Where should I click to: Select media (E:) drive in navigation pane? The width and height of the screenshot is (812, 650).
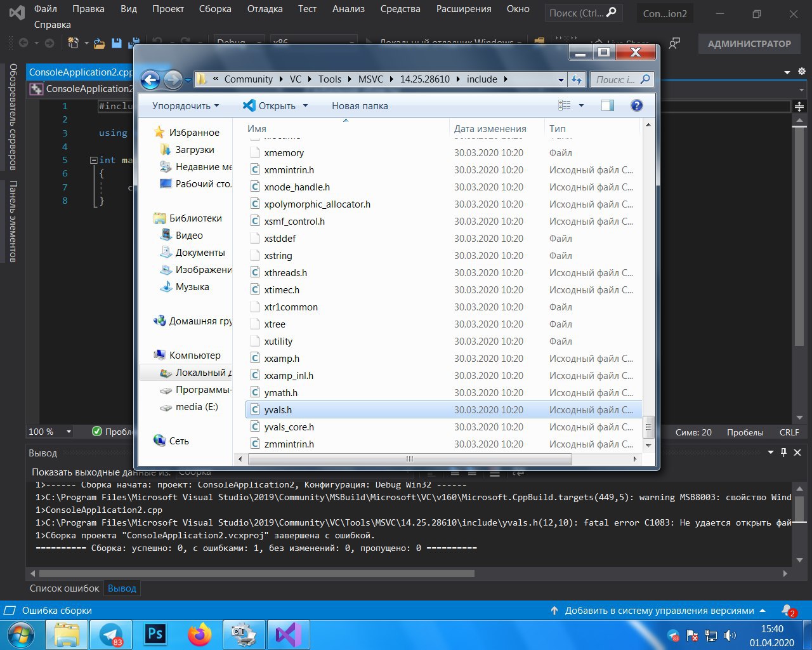[x=197, y=407]
